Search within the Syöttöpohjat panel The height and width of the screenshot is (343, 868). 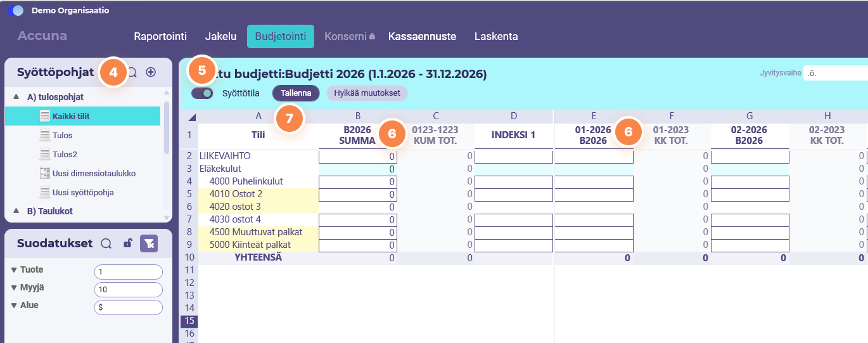(132, 72)
